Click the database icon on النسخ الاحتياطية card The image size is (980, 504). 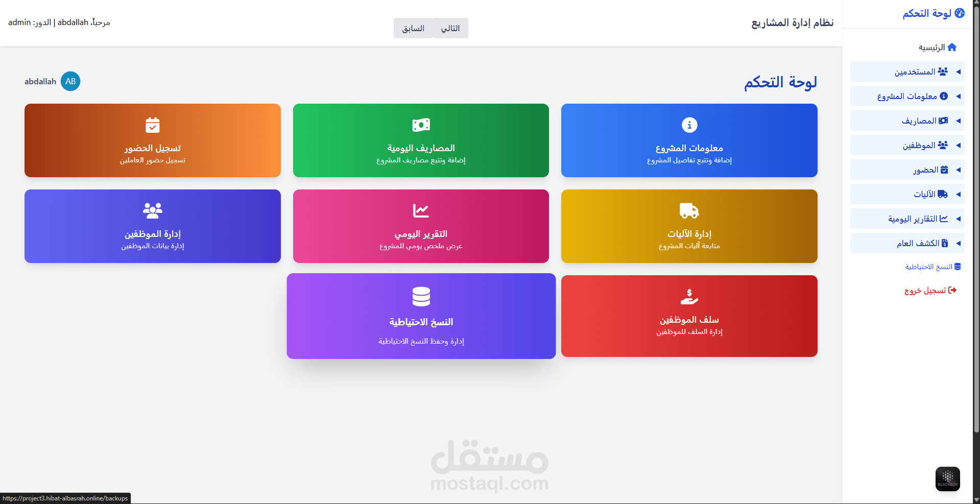[x=421, y=297]
